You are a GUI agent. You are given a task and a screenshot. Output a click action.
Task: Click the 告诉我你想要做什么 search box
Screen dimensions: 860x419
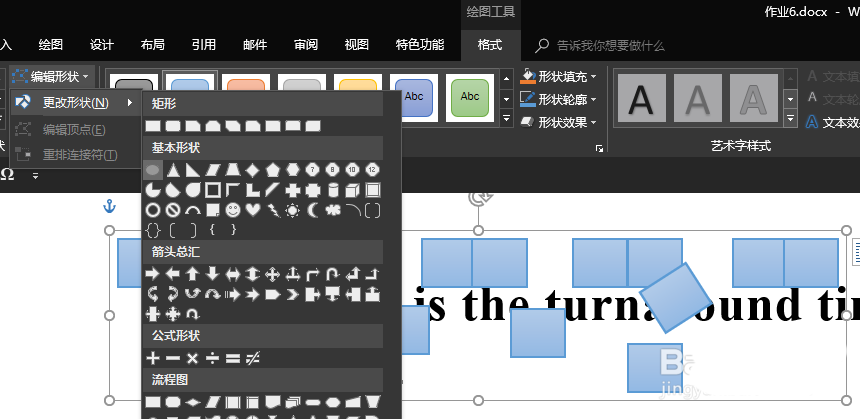(610, 46)
